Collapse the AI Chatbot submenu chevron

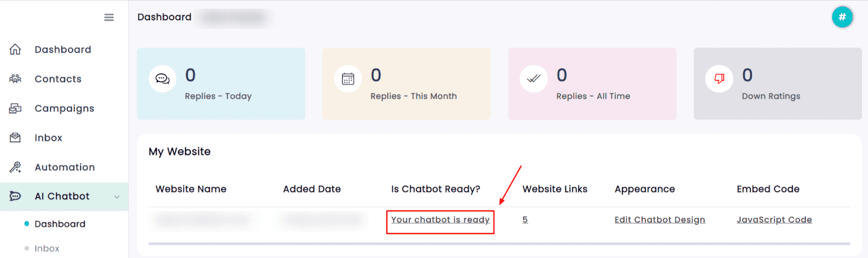point(117,197)
